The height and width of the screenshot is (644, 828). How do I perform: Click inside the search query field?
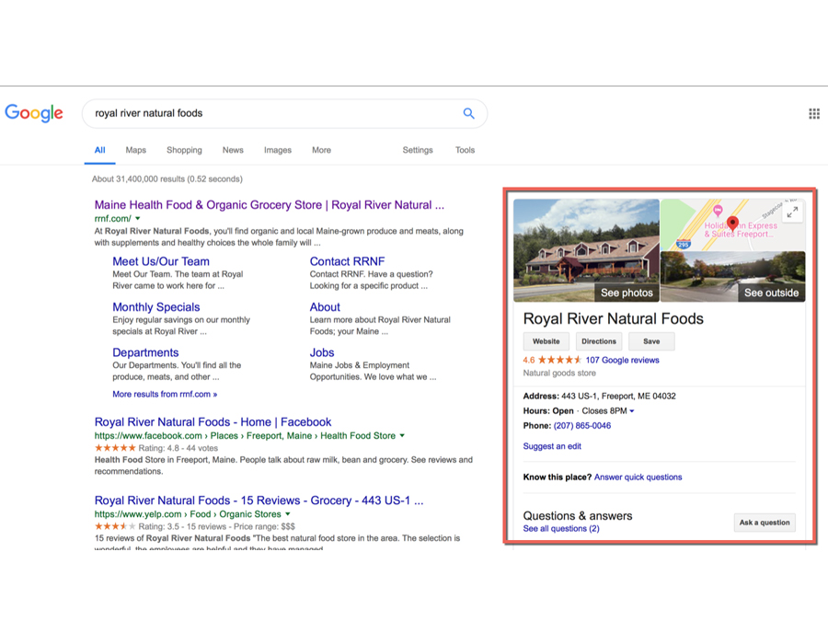267,113
